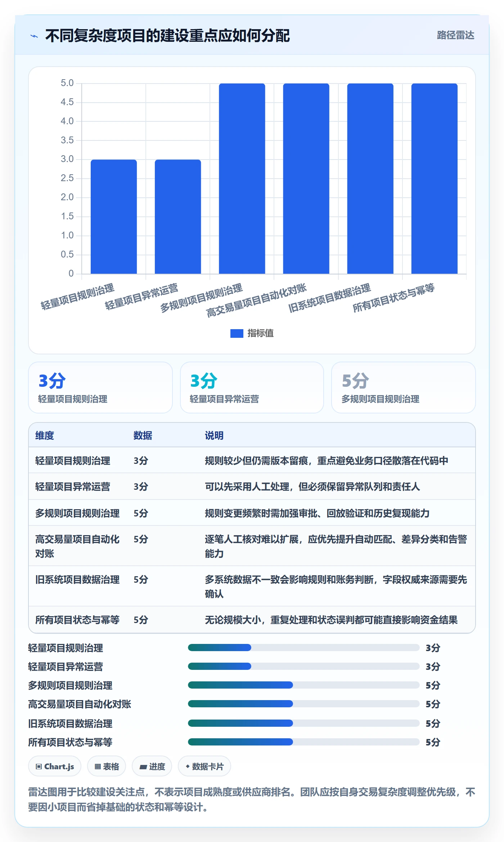Toggle the 指标值 legend color box
The image size is (504, 842).
point(237,333)
